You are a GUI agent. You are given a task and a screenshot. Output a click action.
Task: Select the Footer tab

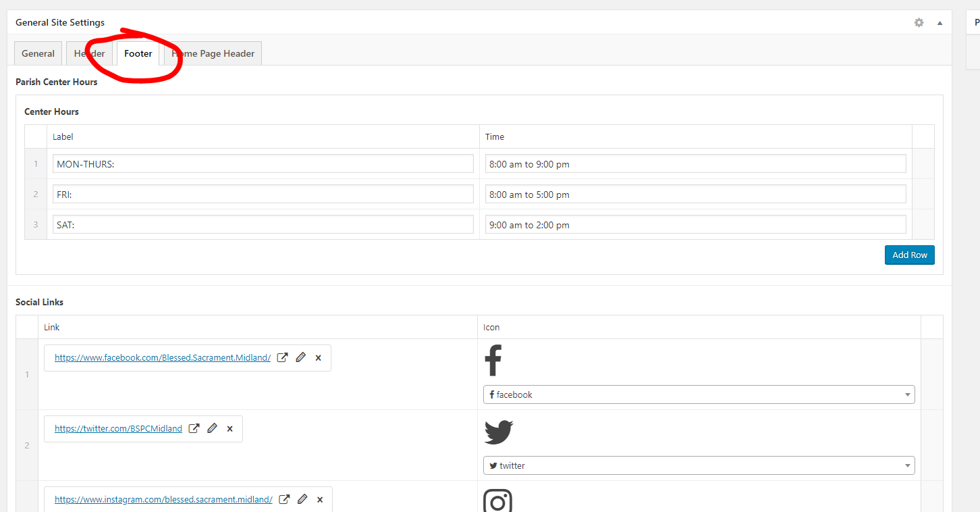click(x=138, y=54)
